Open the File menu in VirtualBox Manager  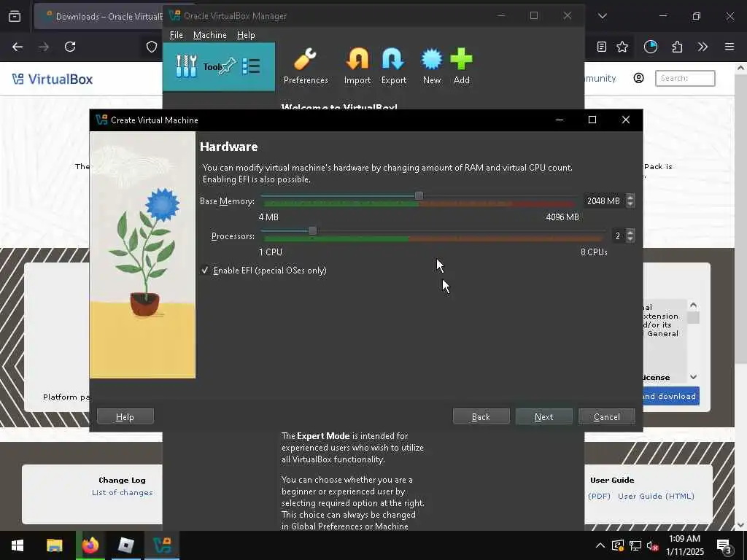point(176,35)
